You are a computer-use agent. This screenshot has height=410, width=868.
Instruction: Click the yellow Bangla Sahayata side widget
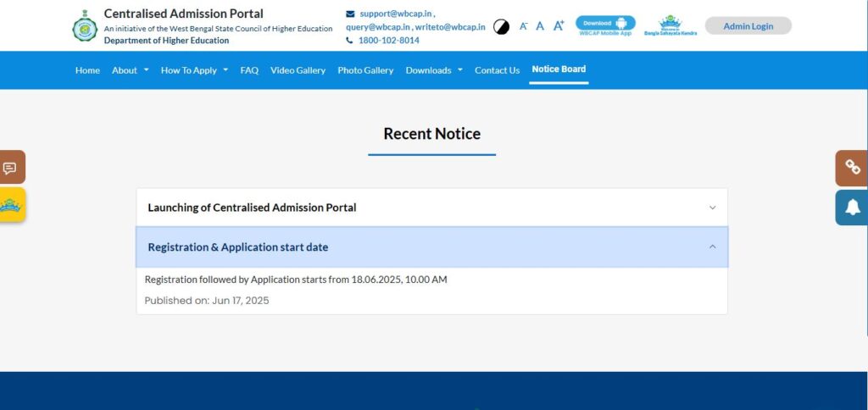pyautogui.click(x=10, y=205)
